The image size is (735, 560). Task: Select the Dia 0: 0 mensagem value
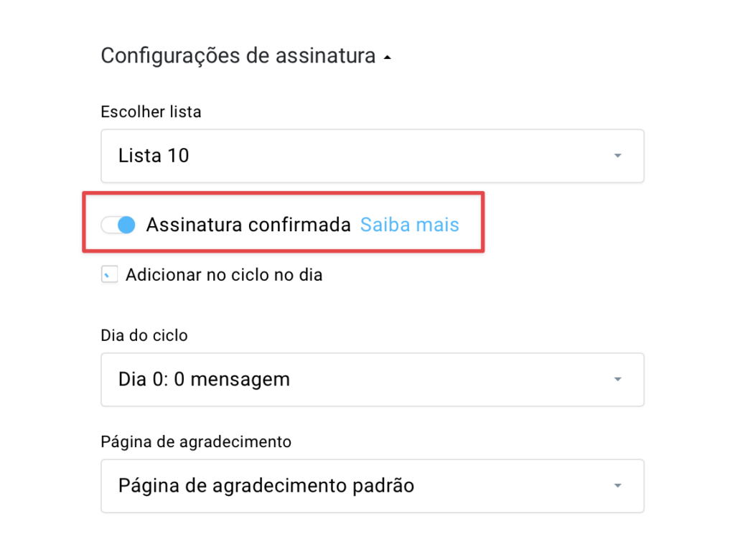coord(204,379)
